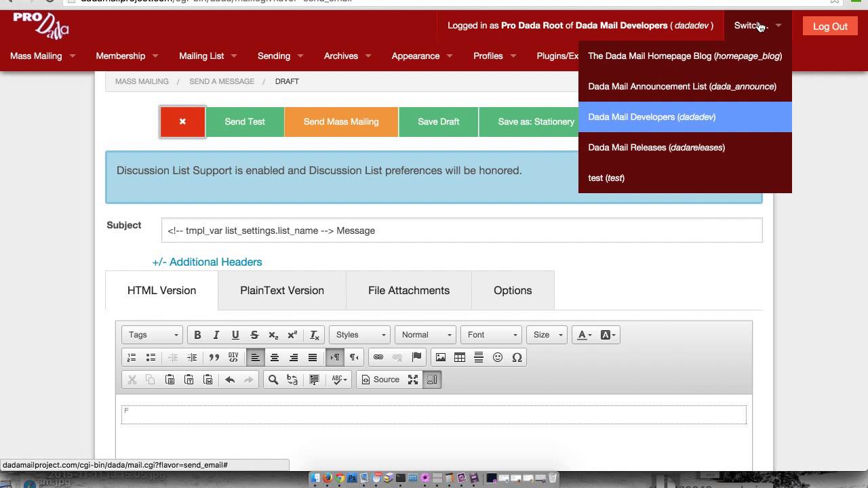Click the Remove Format icon

tap(315, 335)
